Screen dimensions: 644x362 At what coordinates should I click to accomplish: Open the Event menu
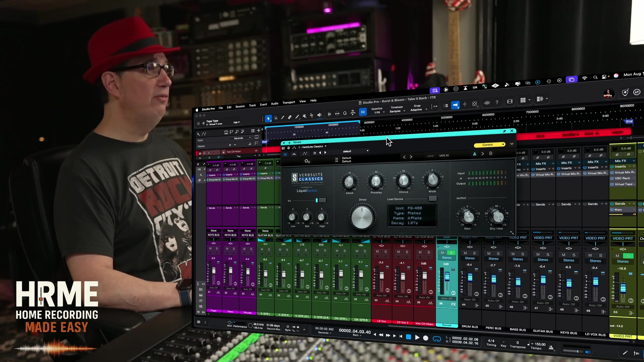point(263,105)
